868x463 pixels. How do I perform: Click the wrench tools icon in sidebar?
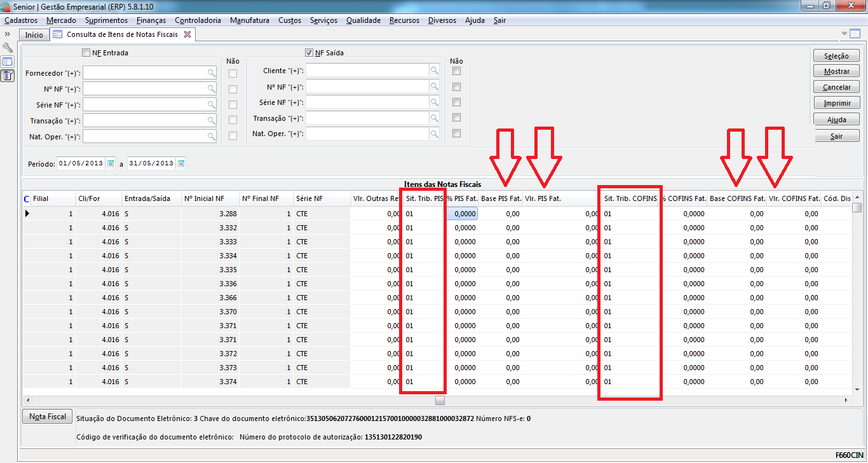pos(8,48)
